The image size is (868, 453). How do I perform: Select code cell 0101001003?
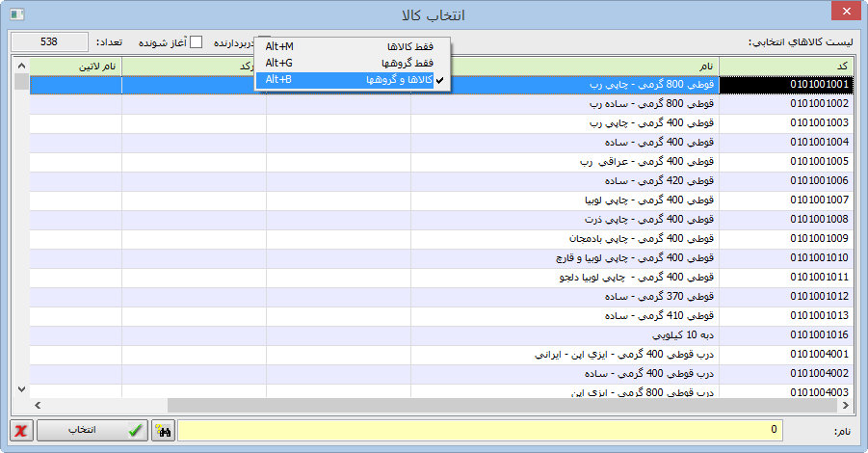coord(786,123)
